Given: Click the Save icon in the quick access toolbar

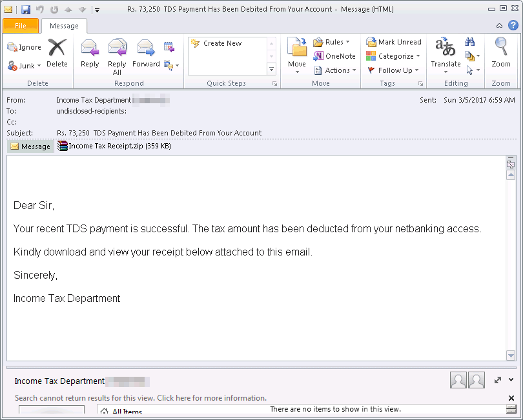Looking at the screenshot, I should click(26, 10).
